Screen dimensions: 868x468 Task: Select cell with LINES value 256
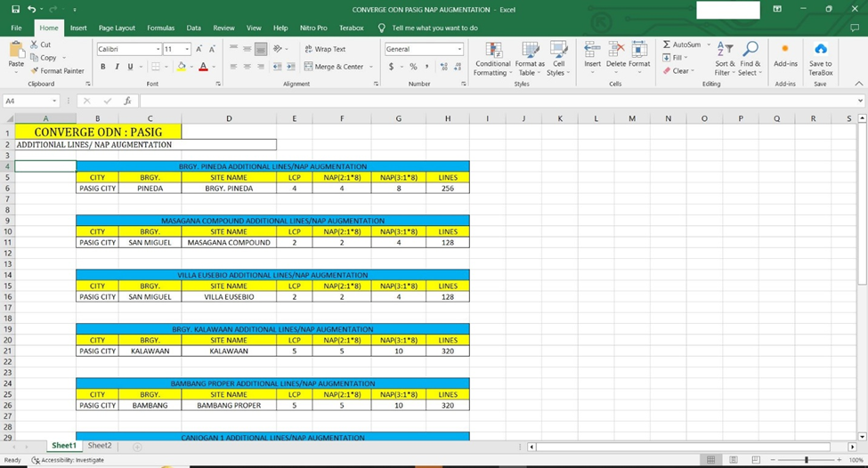[x=448, y=188]
